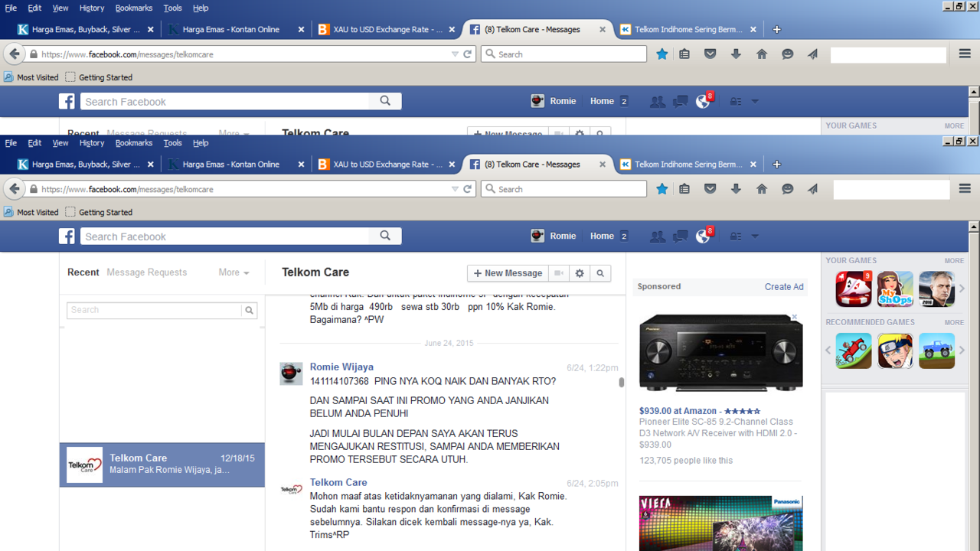The height and width of the screenshot is (551, 980).
Task: Switch to Harga Emas - Kontan Online tab, front window
Action: [231, 165]
